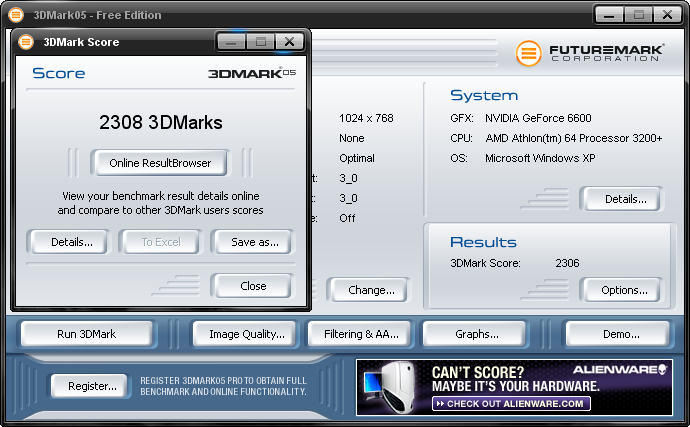Click the Change... settings button

371,291
